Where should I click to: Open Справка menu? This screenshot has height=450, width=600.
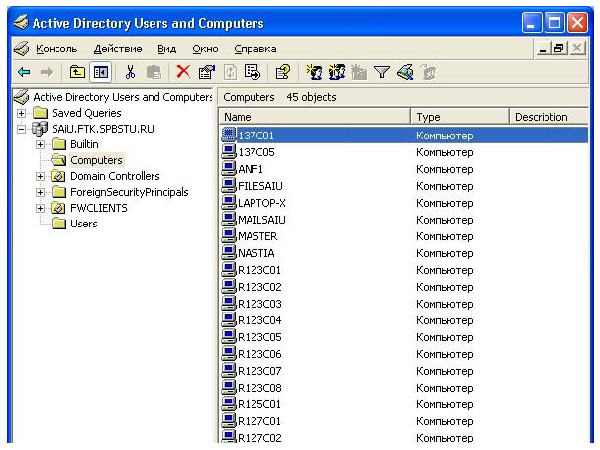[255, 49]
